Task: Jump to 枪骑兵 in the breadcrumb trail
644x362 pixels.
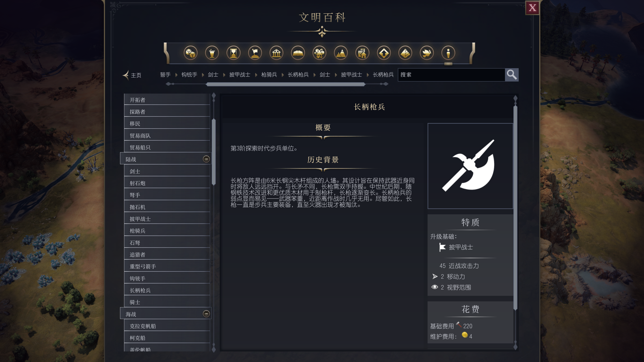Action: click(269, 75)
